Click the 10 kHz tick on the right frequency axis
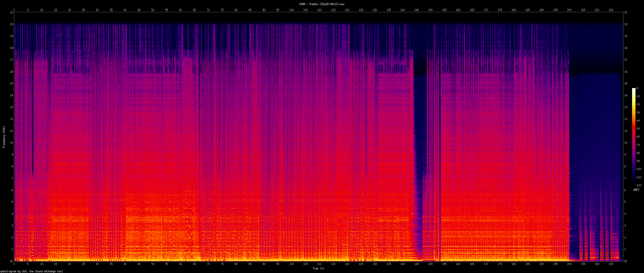This screenshot has height=273, width=644. click(x=625, y=143)
